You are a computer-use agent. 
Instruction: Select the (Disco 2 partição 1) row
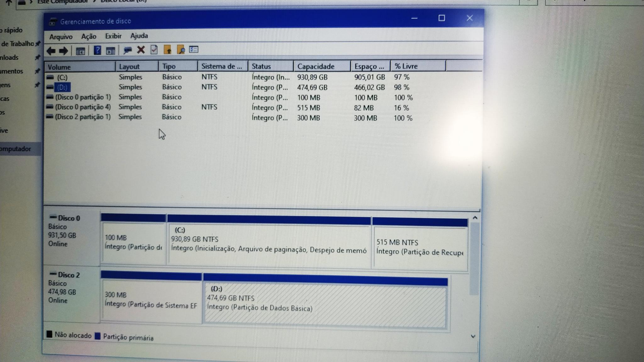230,117
